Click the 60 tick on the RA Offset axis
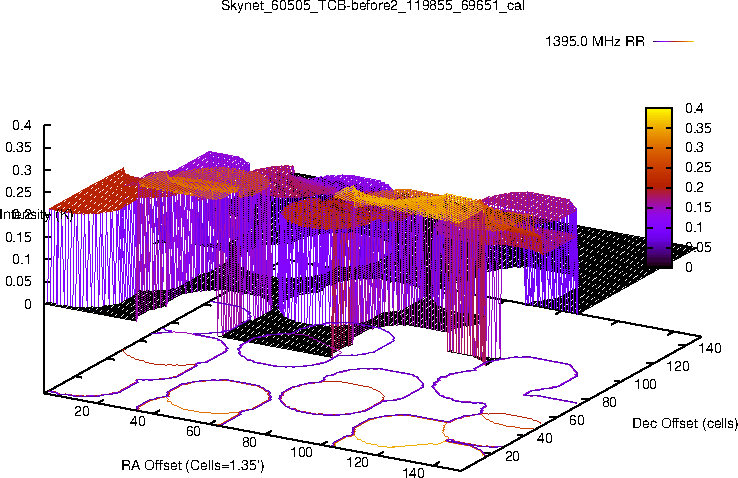This screenshot has width=738, height=478. tap(193, 431)
